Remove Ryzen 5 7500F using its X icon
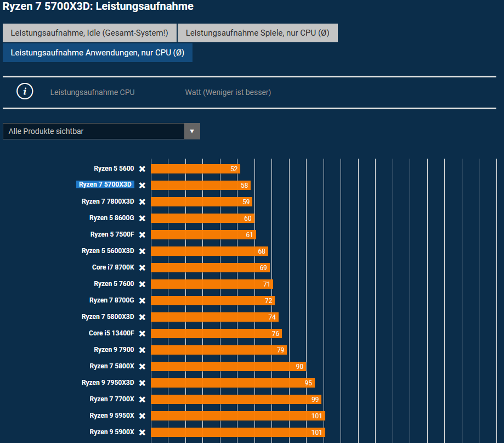 click(x=142, y=234)
